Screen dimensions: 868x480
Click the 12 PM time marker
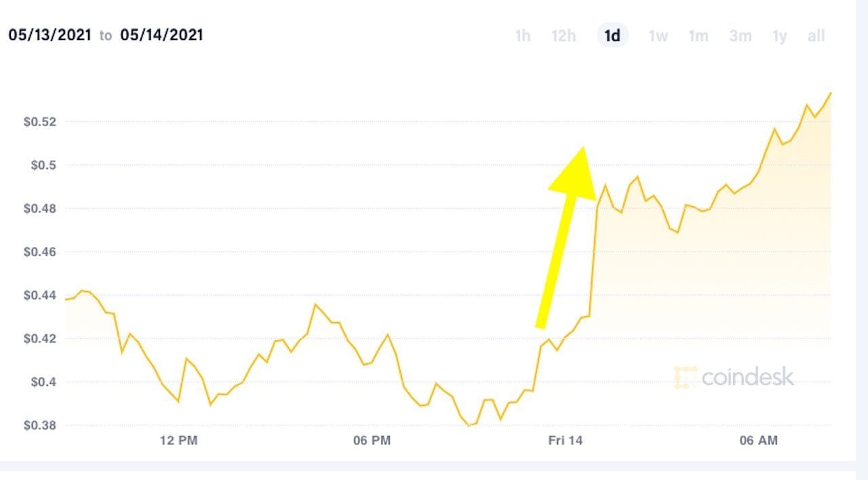click(178, 441)
